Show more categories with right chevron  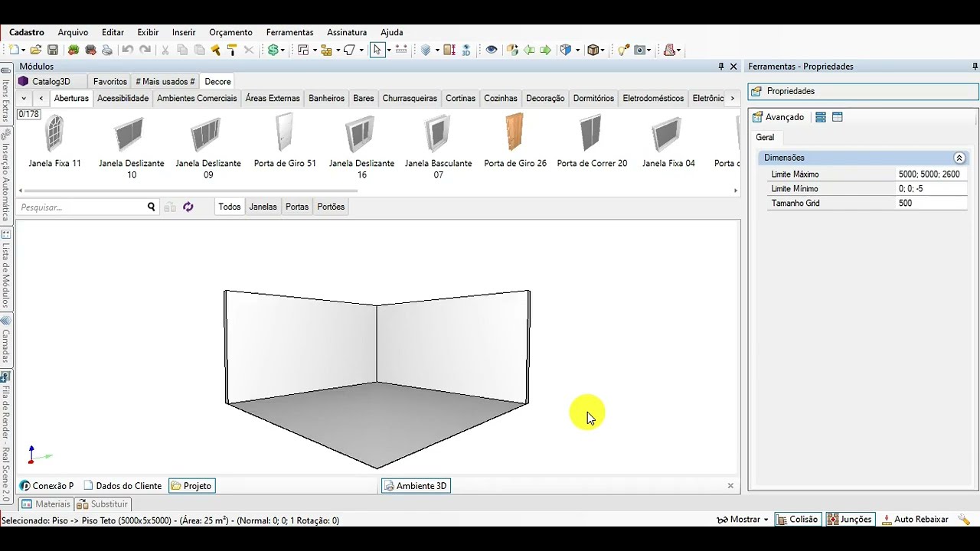733,98
